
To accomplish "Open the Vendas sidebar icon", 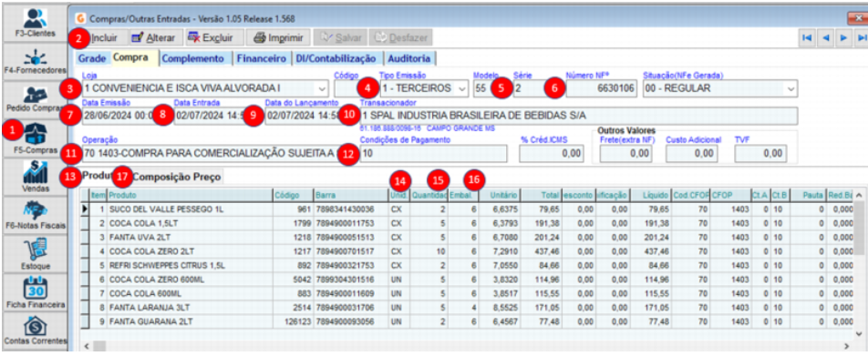I will 35,177.
